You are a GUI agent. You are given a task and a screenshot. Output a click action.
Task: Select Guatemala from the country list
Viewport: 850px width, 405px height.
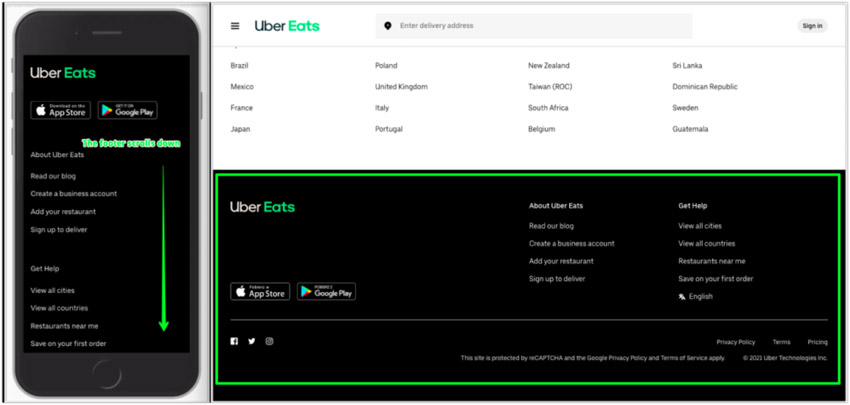click(690, 129)
